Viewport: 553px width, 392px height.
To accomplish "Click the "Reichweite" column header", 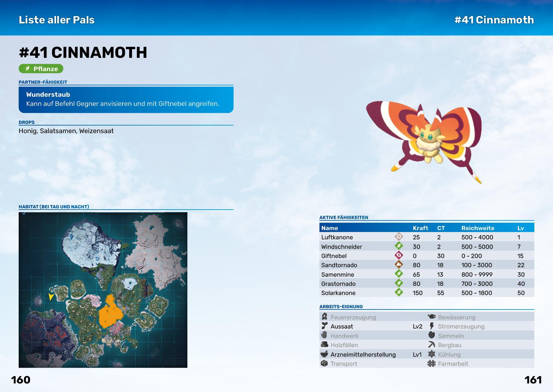I will [x=478, y=228].
